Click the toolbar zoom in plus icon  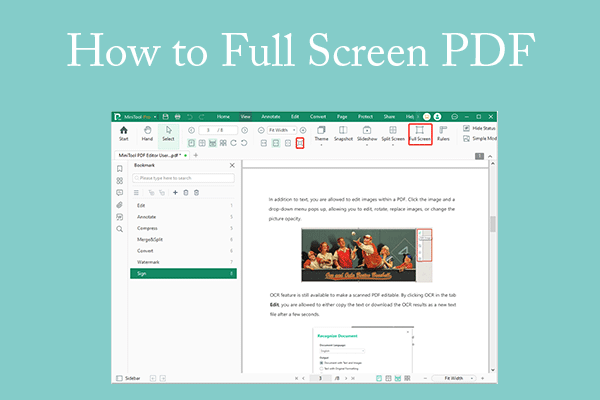point(303,130)
